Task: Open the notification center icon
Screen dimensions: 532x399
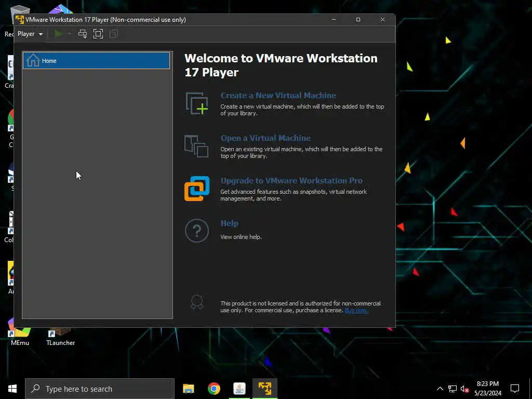Action: pos(515,389)
